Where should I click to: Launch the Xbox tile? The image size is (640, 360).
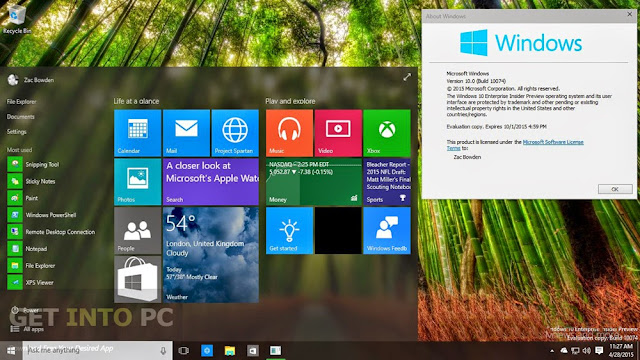[387, 133]
